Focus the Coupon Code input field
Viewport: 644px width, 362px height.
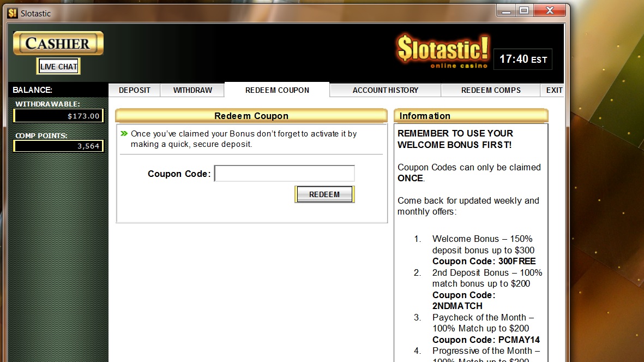tap(284, 173)
